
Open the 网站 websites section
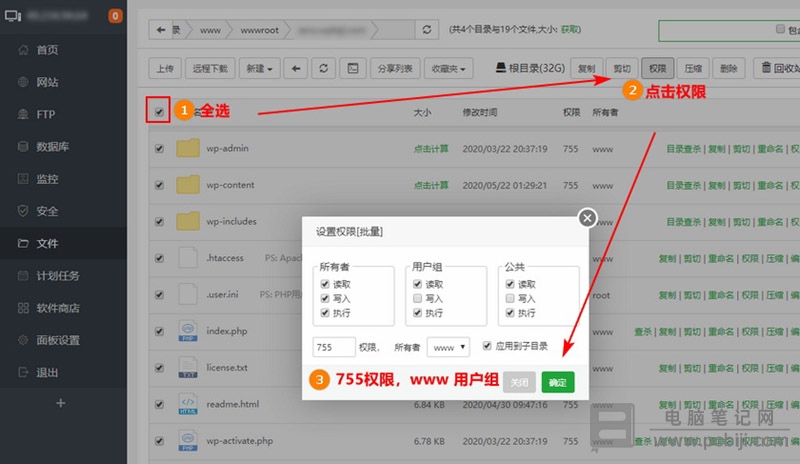coord(47,82)
